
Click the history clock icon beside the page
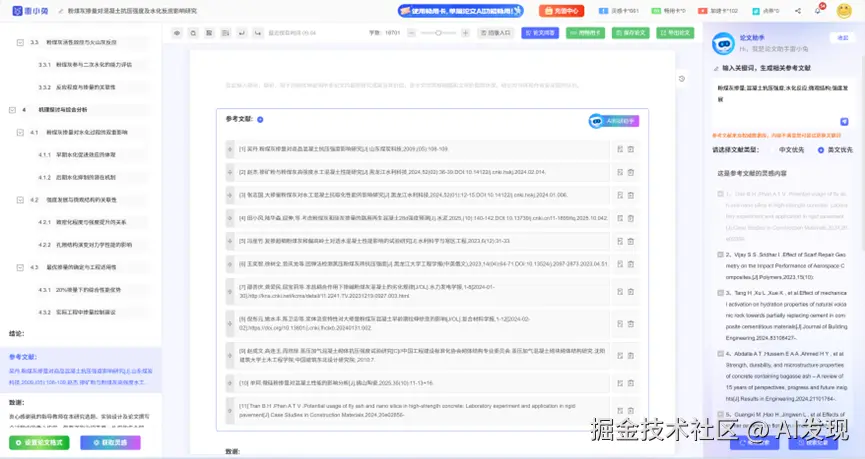(x=682, y=78)
